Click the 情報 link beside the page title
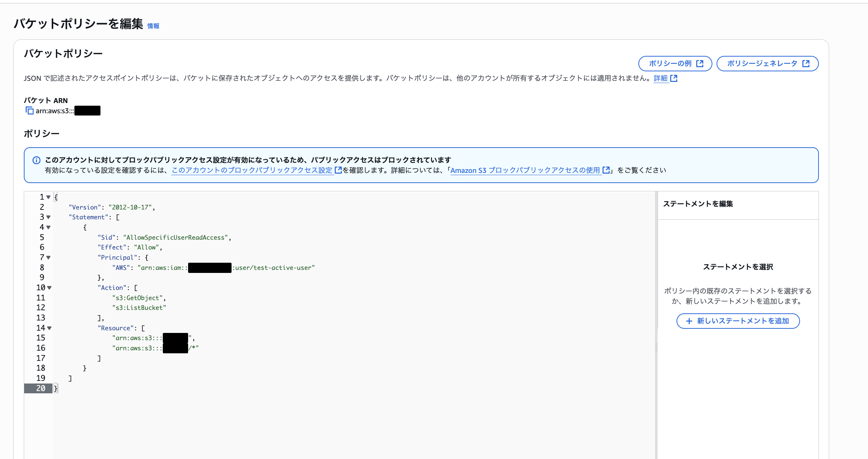868x459 pixels. [153, 26]
